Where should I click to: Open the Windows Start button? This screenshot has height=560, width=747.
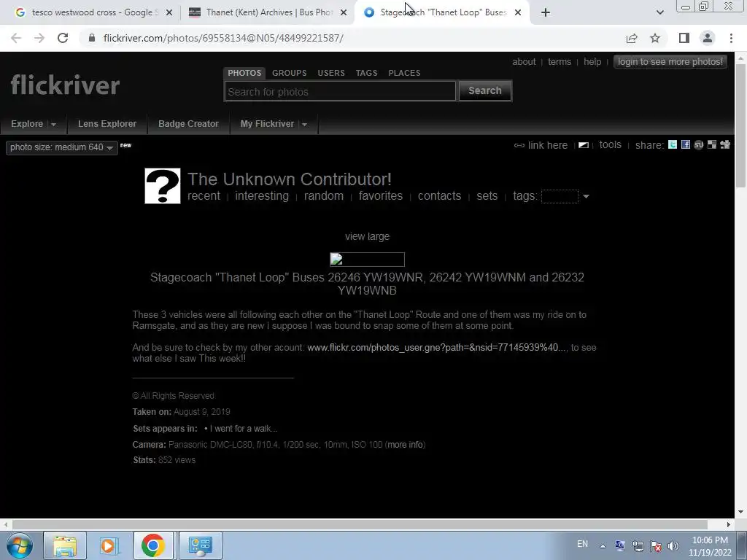(19, 545)
